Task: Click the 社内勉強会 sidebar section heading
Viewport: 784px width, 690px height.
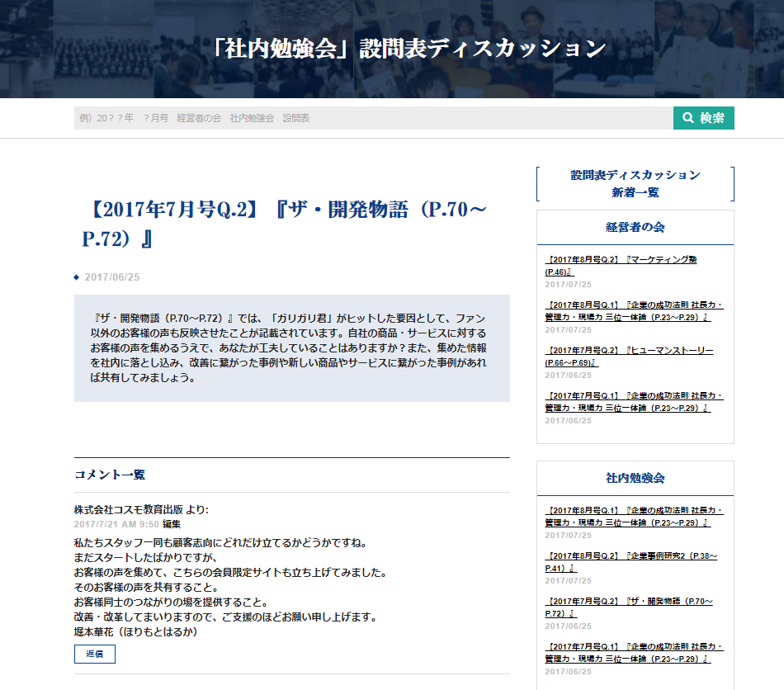Action: point(635,478)
